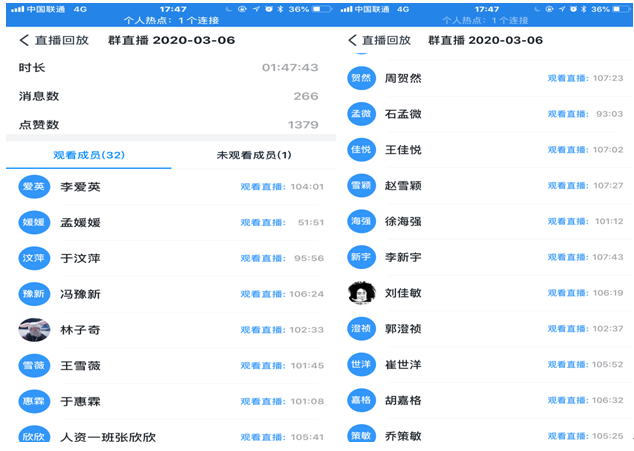
Task: Tap the back arrow on the right screen header
Action: [352, 41]
